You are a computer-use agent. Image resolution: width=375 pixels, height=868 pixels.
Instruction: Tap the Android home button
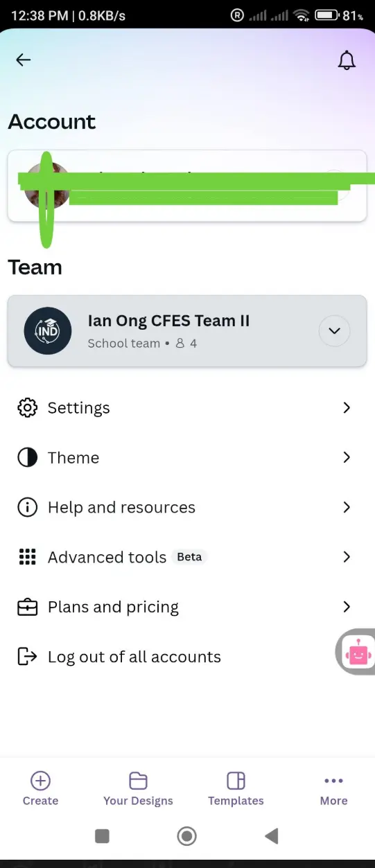point(186,837)
